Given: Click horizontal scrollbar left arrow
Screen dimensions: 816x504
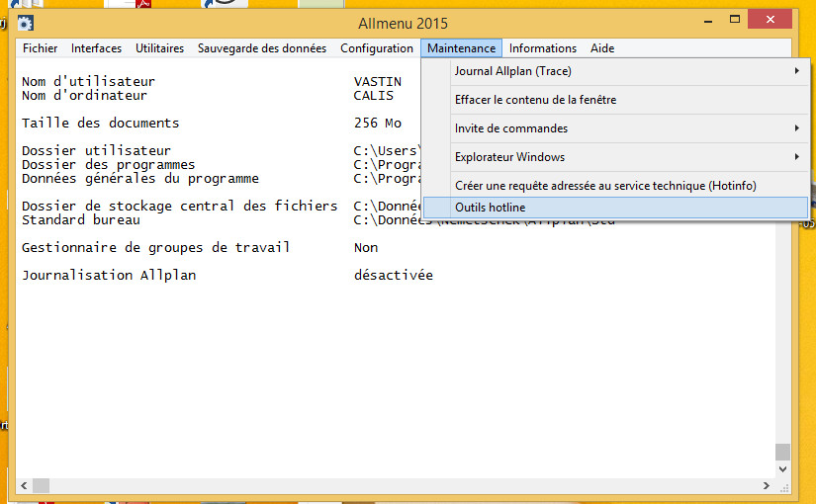Looking at the screenshot, I should point(24,486).
